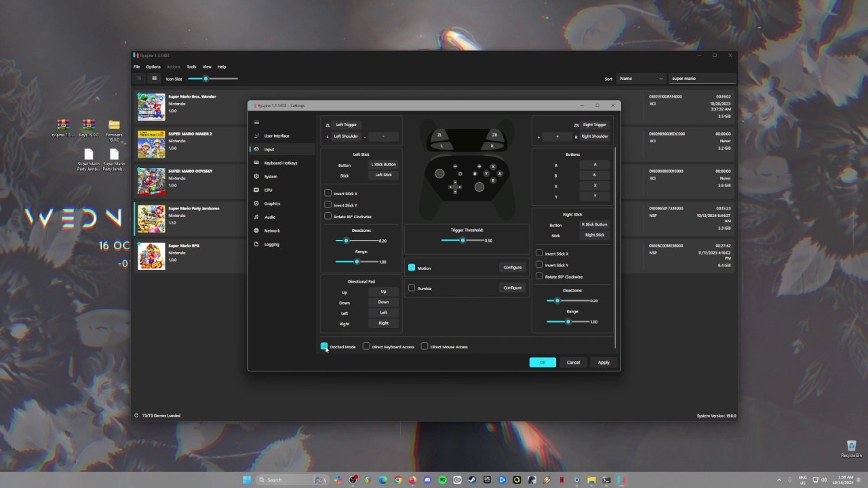Screen dimensions: 868x488
Task: Open the Network settings section
Action: tap(271, 230)
